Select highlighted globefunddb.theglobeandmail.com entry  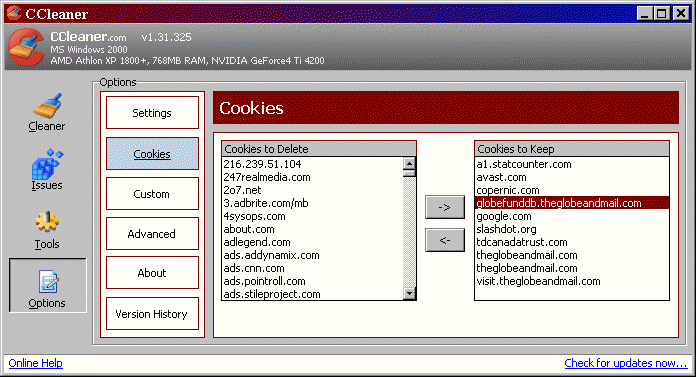pyautogui.click(x=572, y=203)
